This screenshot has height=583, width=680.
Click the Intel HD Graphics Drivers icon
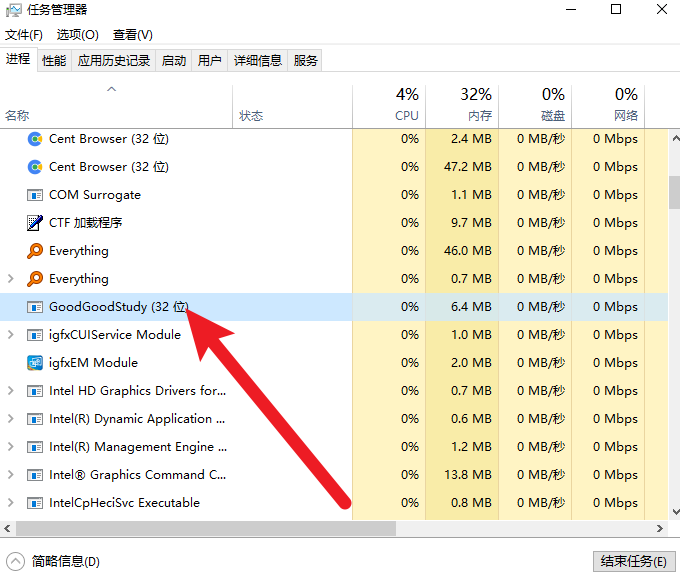pos(35,391)
